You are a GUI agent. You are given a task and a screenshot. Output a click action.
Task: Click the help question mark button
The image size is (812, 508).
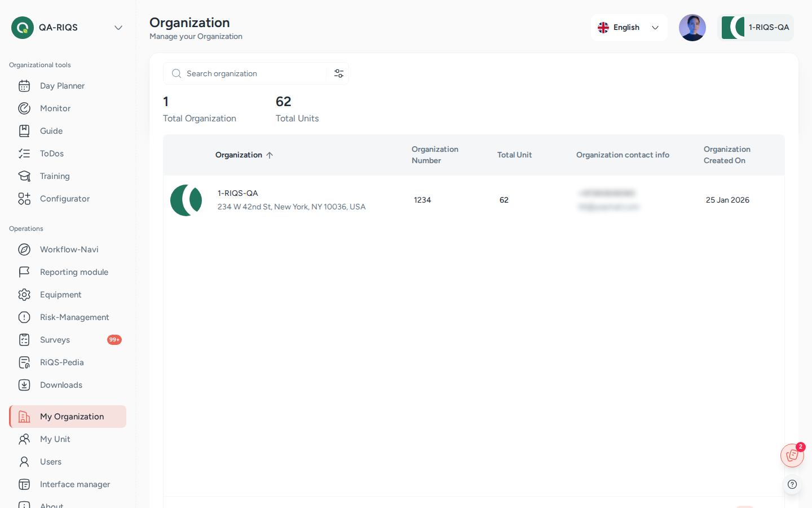pos(792,484)
